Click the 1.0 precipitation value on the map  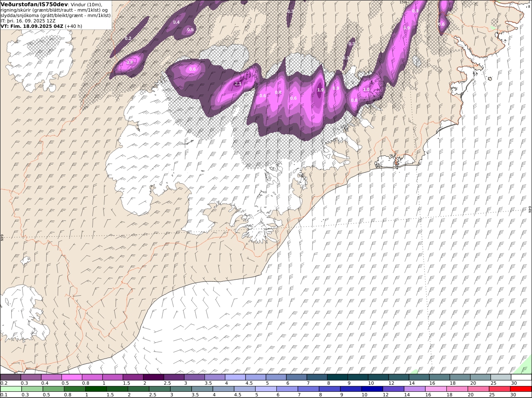[x=366, y=89]
